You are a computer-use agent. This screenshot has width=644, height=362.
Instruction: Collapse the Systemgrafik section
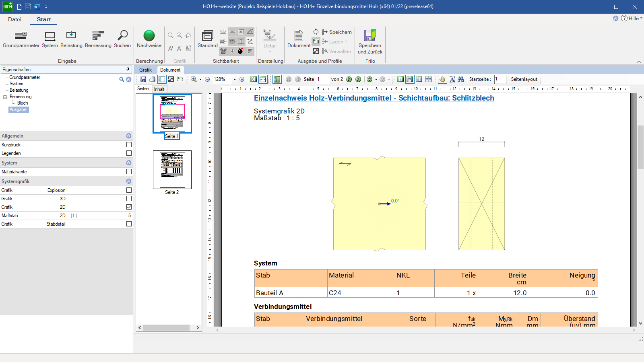(x=128, y=181)
